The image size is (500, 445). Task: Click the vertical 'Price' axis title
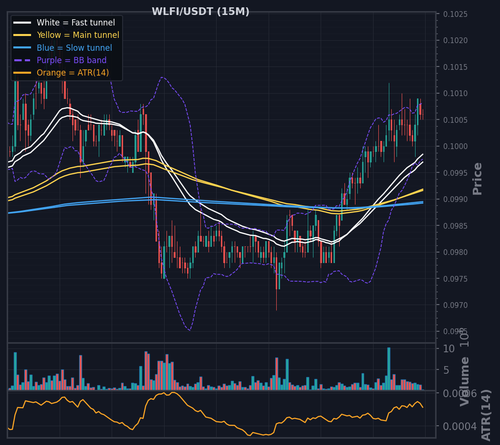pos(477,179)
